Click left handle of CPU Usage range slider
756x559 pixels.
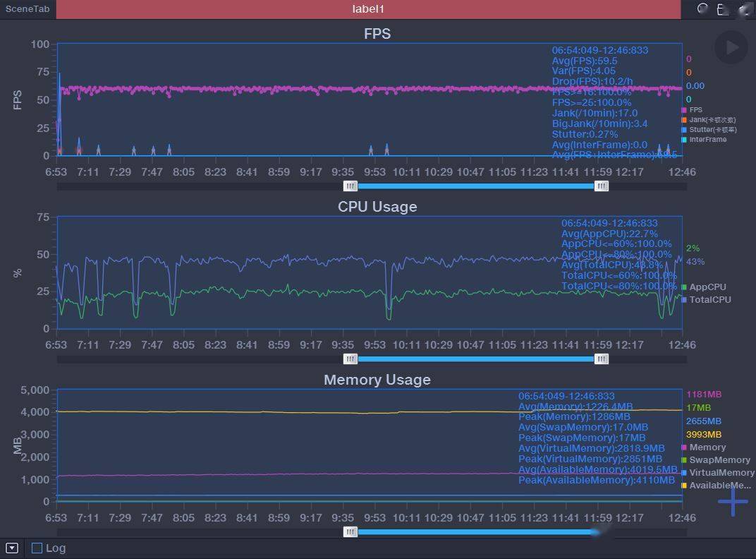(350, 359)
